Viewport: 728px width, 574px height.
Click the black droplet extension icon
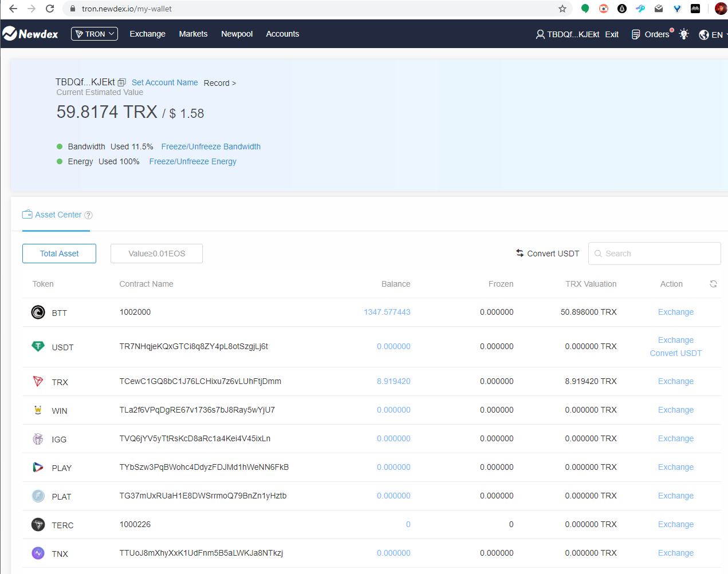point(622,9)
